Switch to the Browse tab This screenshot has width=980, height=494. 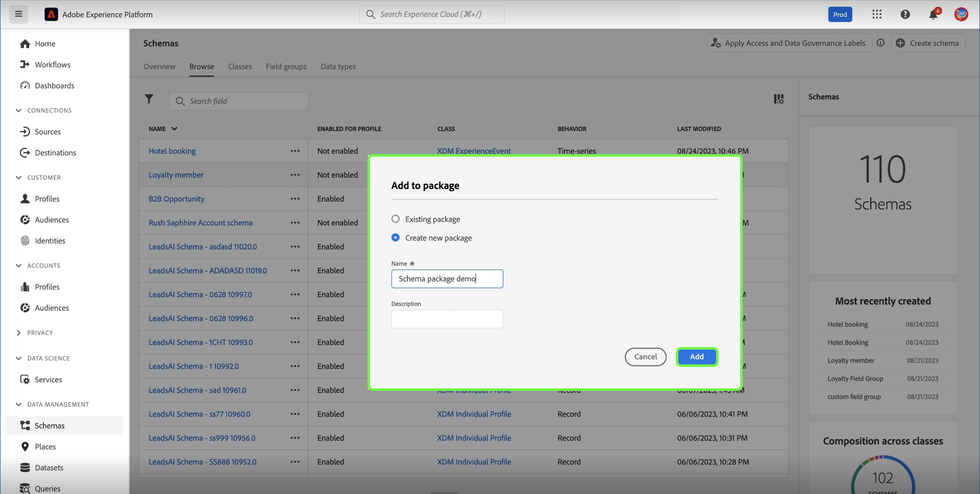pyautogui.click(x=202, y=66)
